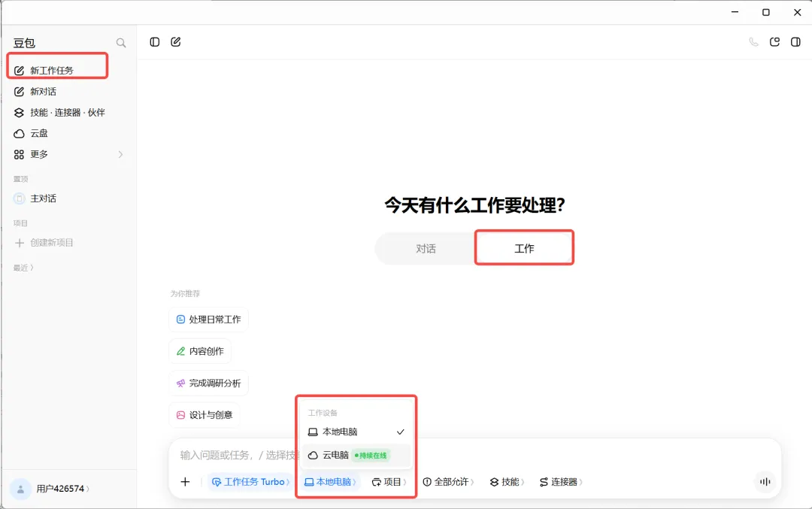Image resolution: width=812 pixels, height=509 pixels.
Task: Open the 用户426574 account menu
Action: click(x=62, y=489)
